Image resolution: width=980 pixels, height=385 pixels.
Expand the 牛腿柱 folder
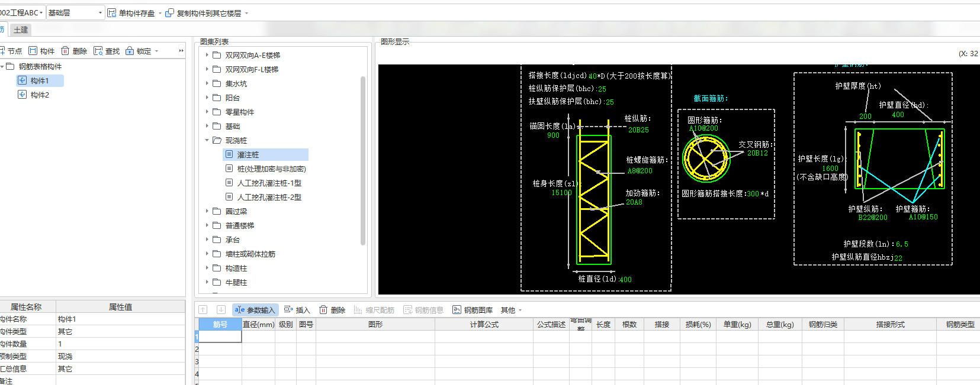(x=207, y=282)
